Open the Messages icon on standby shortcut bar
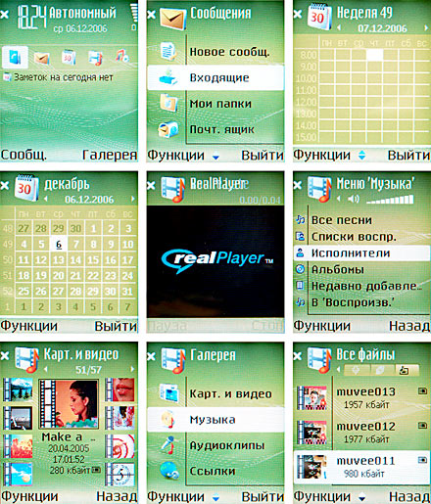Viewport: 431px width, 504px height. point(41,58)
